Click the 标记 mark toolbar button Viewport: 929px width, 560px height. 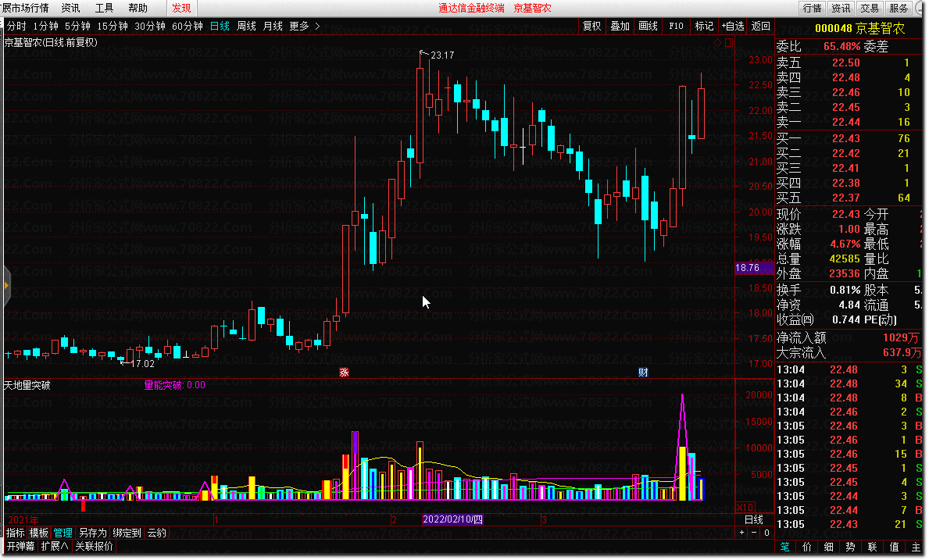(704, 26)
